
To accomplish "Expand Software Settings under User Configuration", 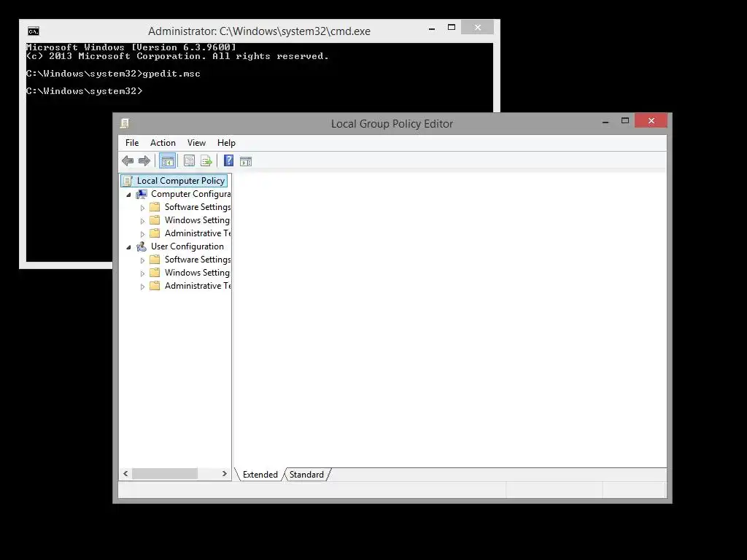I will 142,260.
